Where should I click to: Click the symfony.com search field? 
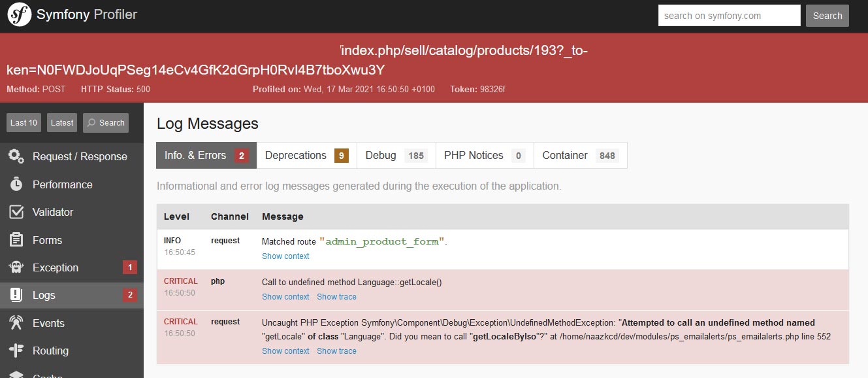coord(729,15)
